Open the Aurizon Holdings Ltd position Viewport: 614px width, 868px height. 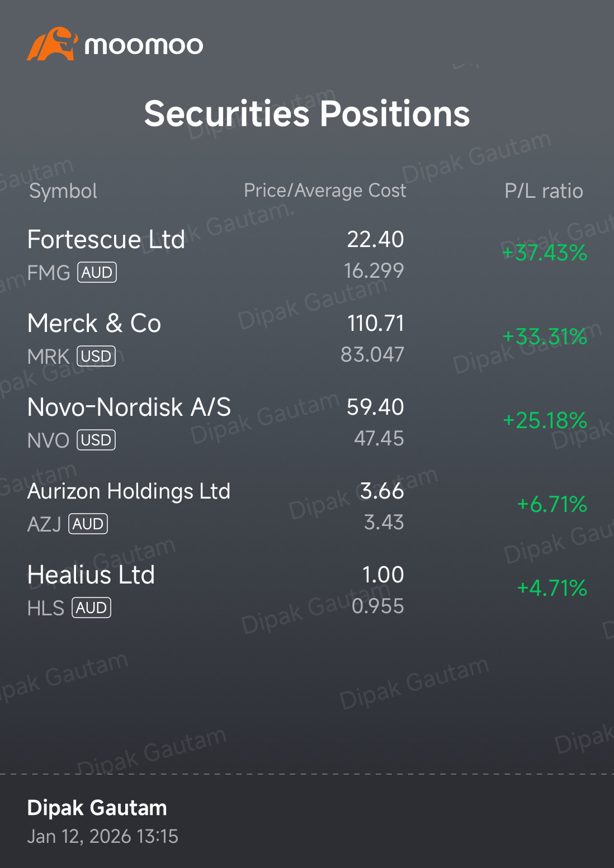click(307, 506)
